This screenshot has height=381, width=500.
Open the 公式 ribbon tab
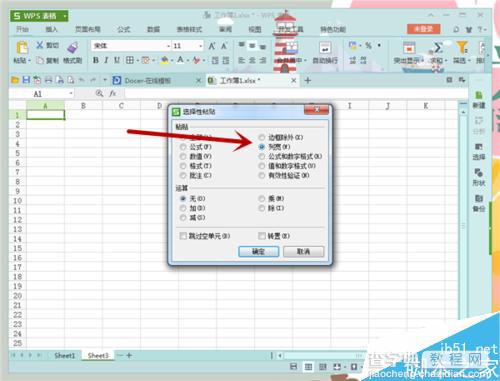tap(123, 29)
